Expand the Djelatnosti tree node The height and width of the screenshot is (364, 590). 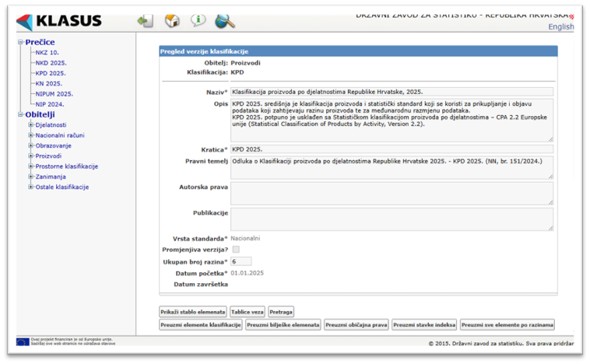[x=31, y=125]
